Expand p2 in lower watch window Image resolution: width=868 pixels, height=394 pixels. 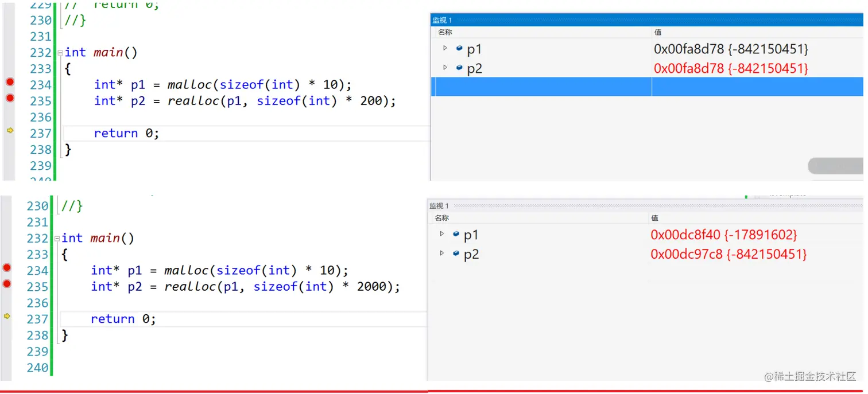[441, 253]
